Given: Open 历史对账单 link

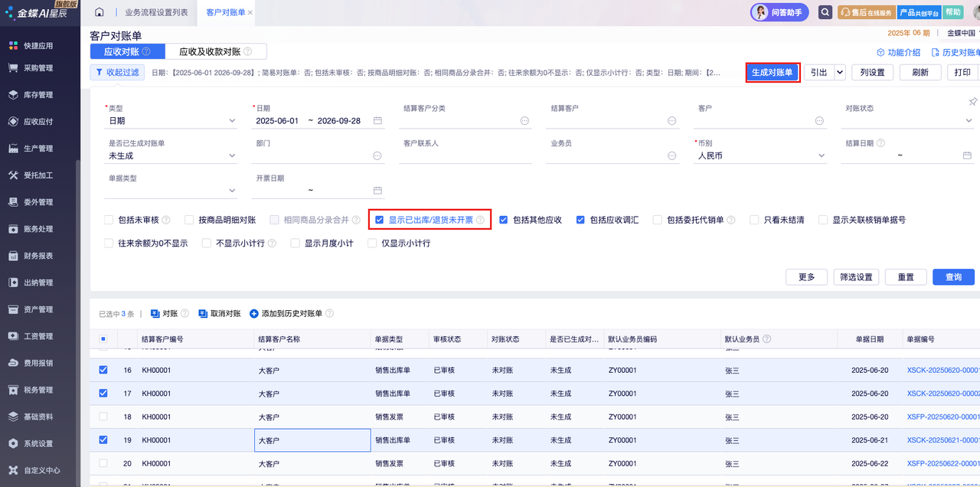Looking at the screenshot, I should [x=955, y=53].
